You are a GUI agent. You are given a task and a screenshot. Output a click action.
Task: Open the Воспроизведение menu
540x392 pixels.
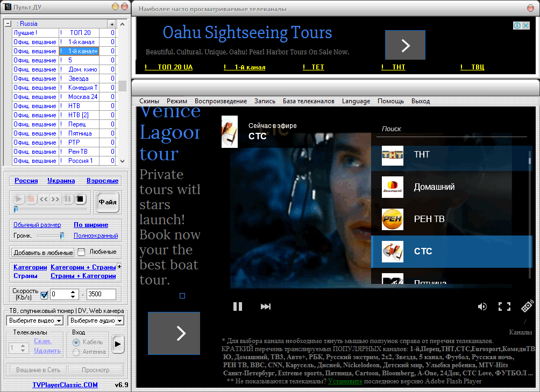coord(221,101)
